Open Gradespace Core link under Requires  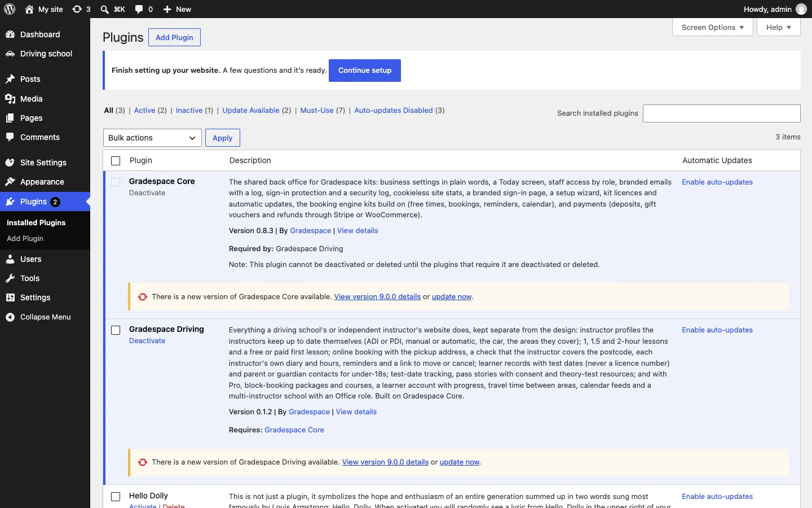[294, 430]
